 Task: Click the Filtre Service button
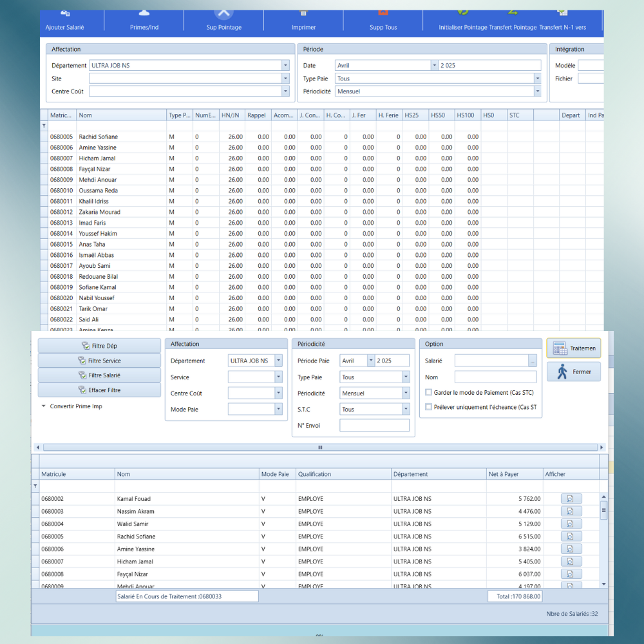pyautogui.click(x=99, y=361)
